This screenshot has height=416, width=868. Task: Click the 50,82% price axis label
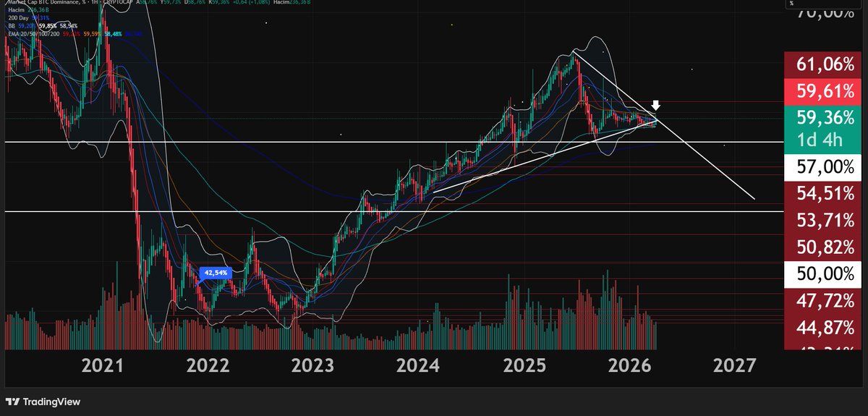tap(822, 247)
